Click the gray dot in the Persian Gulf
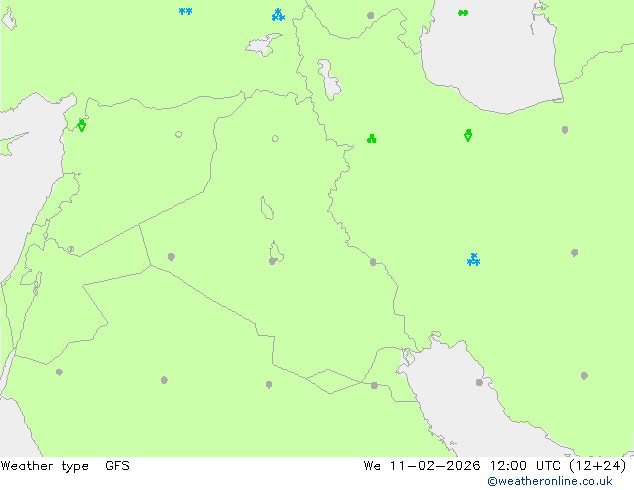Screen dimensions: 634x490 pyautogui.click(x=479, y=382)
